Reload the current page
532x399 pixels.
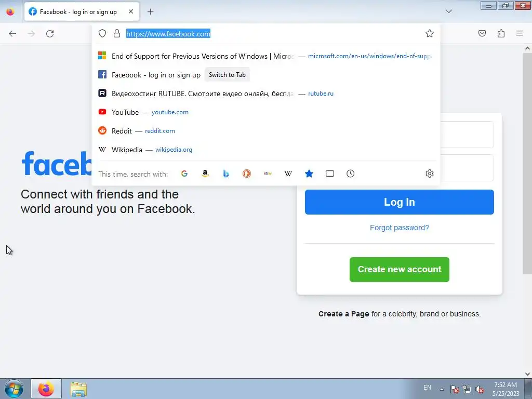click(50, 34)
